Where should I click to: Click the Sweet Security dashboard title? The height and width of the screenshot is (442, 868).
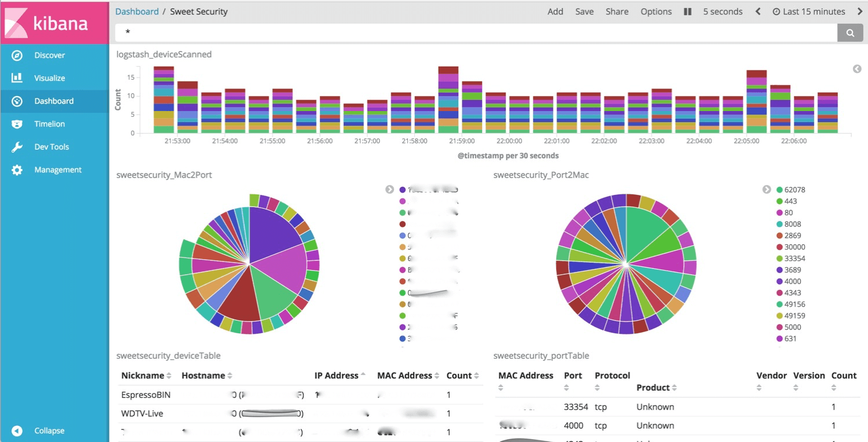pyautogui.click(x=198, y=12)
